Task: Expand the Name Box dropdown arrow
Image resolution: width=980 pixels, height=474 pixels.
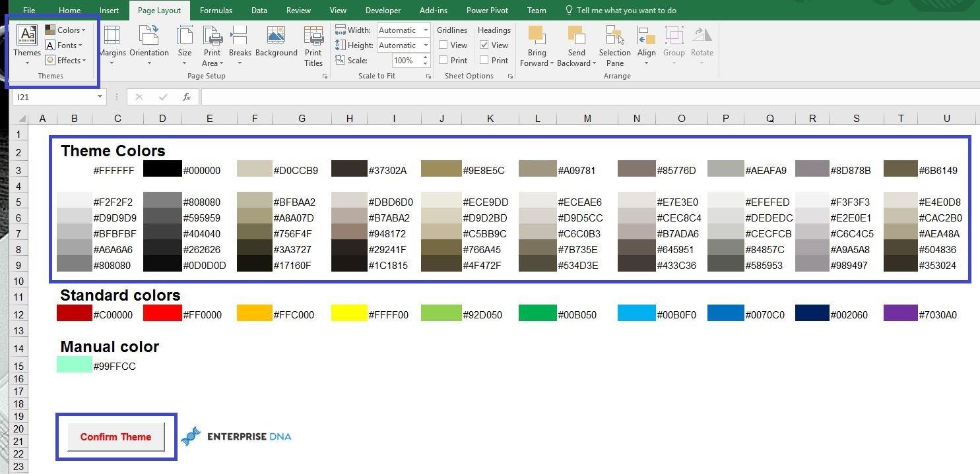Action: click(x=100, y=97)
